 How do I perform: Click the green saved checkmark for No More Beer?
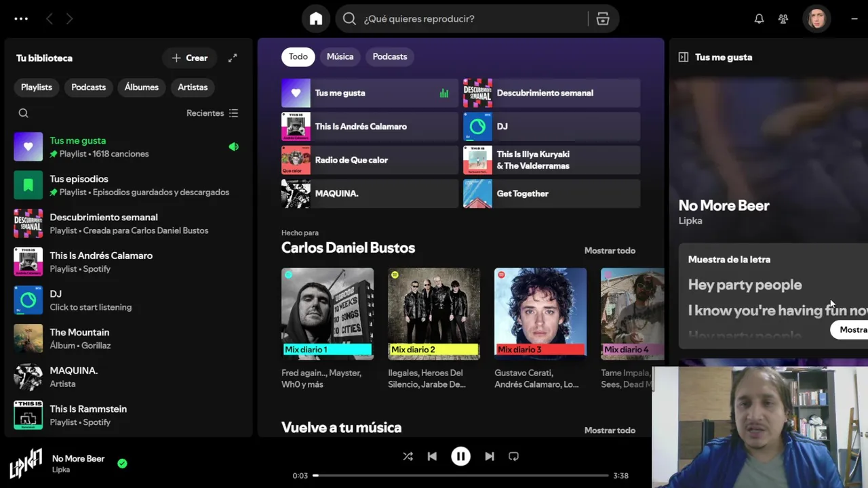[x=122, y=464]
